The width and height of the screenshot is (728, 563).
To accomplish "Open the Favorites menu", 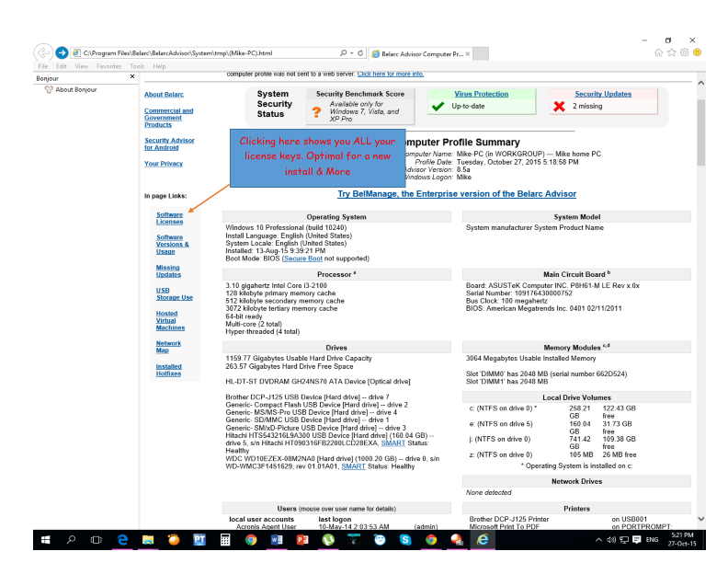I will coord(108,66).
